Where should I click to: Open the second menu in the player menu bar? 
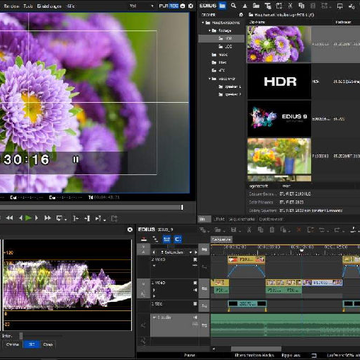28,6
